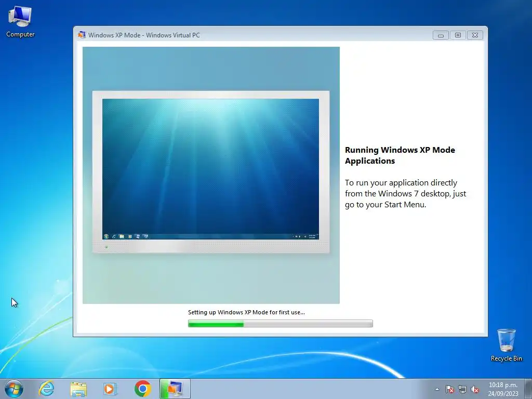
Task: Minimize the Windows XP Mode window
Action: tap(441, 35)
